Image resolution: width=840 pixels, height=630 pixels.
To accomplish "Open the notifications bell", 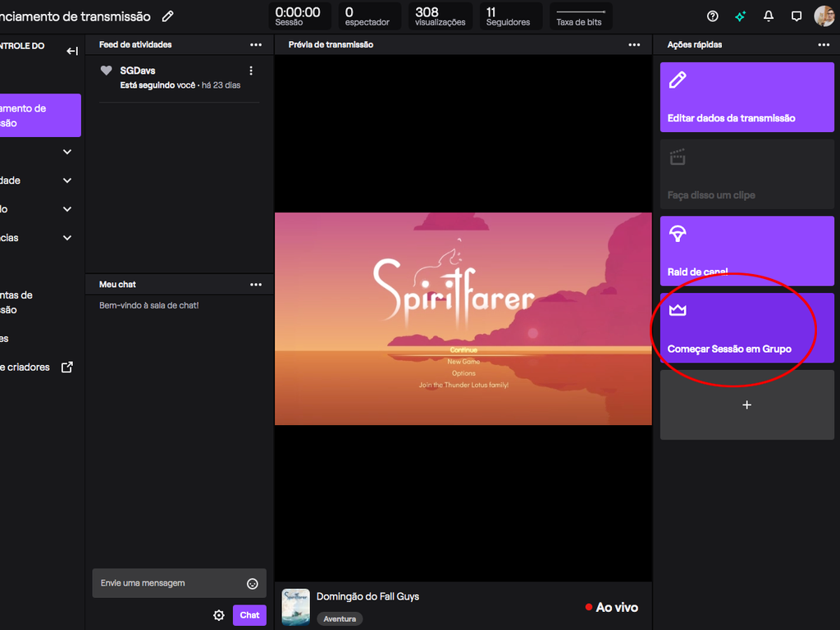I will pos(768,16).
